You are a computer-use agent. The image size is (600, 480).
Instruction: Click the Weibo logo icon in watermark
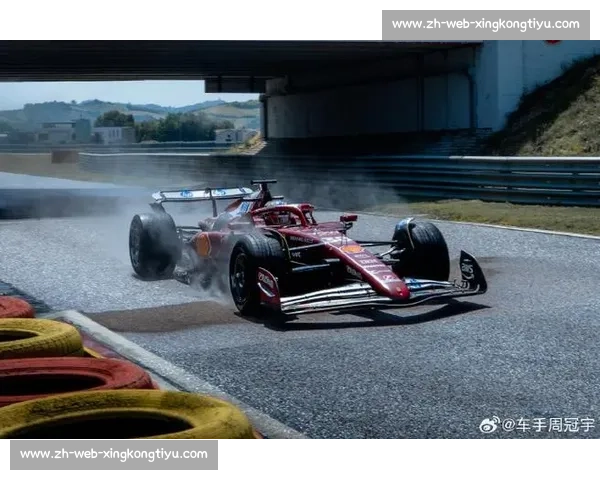click(x=489, y=425)
